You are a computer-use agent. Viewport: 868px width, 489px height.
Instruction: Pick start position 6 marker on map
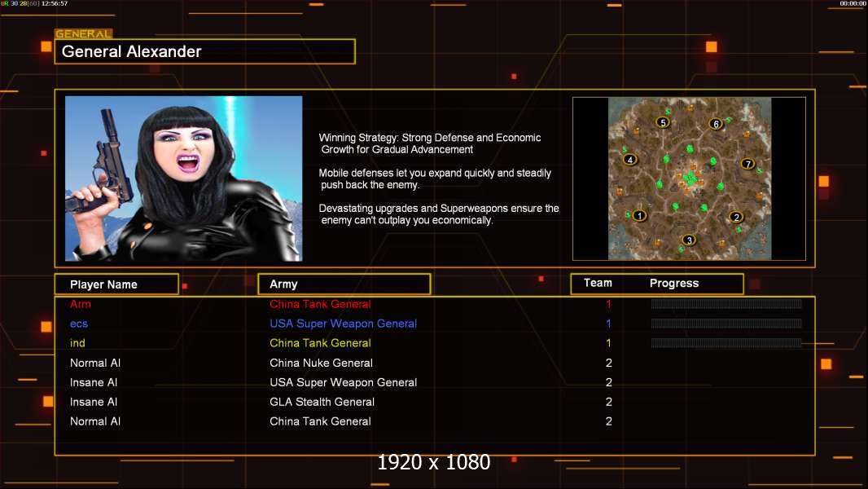tap(716, 124)
